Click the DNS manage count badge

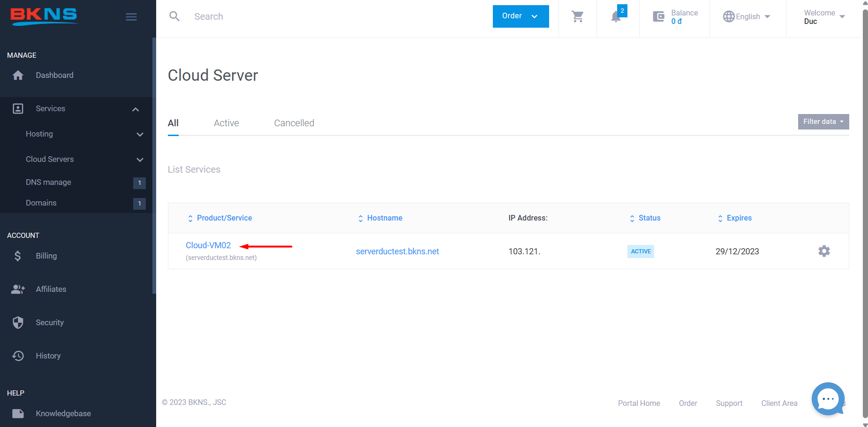(139, 183)
